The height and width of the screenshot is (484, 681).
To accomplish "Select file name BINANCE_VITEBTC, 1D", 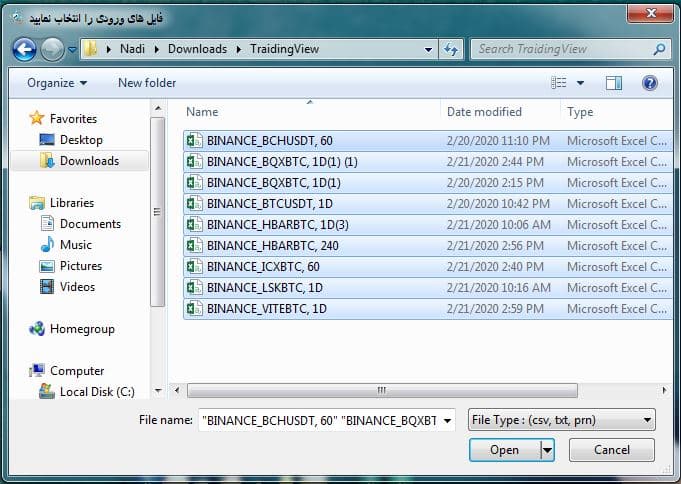I will [267, 308].
